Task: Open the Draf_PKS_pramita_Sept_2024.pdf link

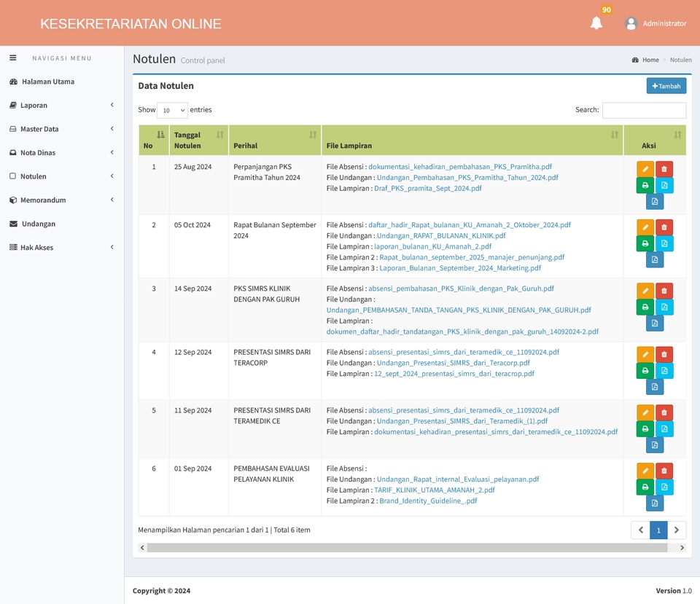Action: pyautogui.click(x=427, y=188)
